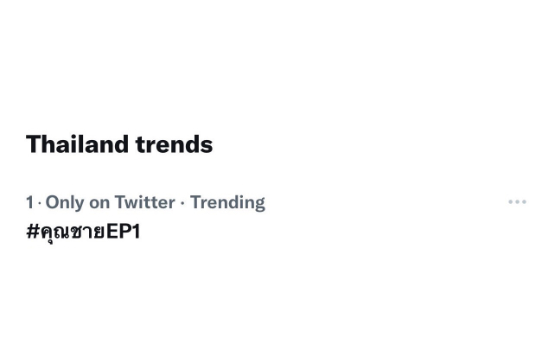This screenshot has width=555, height=360.
Task: Expand the menu for the #คุณชายEP1 trend
Action: pos(517,202)
